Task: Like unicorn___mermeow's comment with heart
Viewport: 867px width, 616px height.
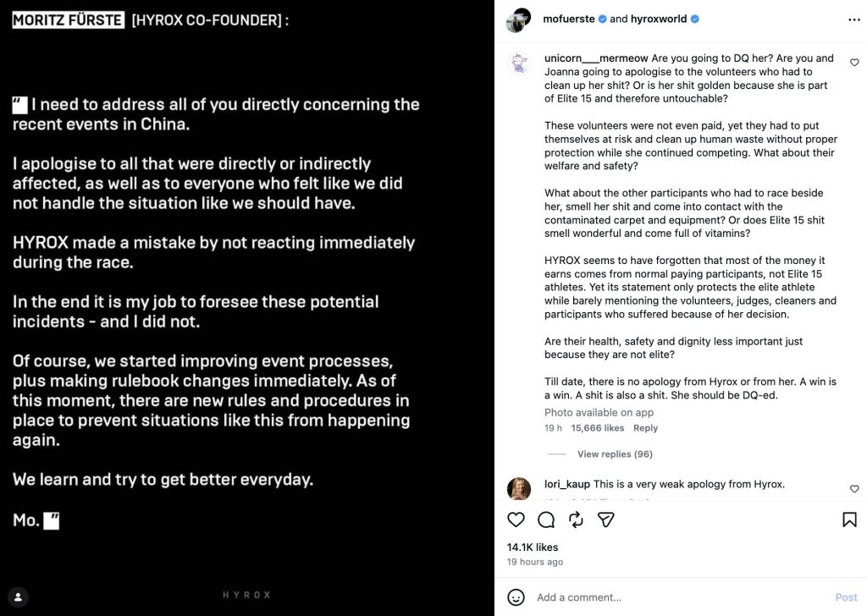Action: click(854, 63)
